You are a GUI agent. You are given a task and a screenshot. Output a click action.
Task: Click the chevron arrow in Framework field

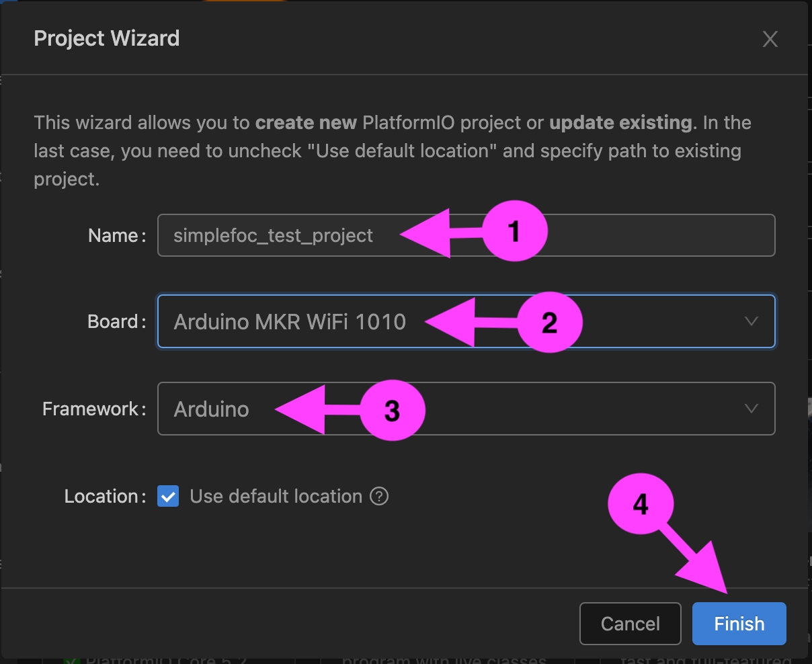pyautogui.click(x=752, y=409)
